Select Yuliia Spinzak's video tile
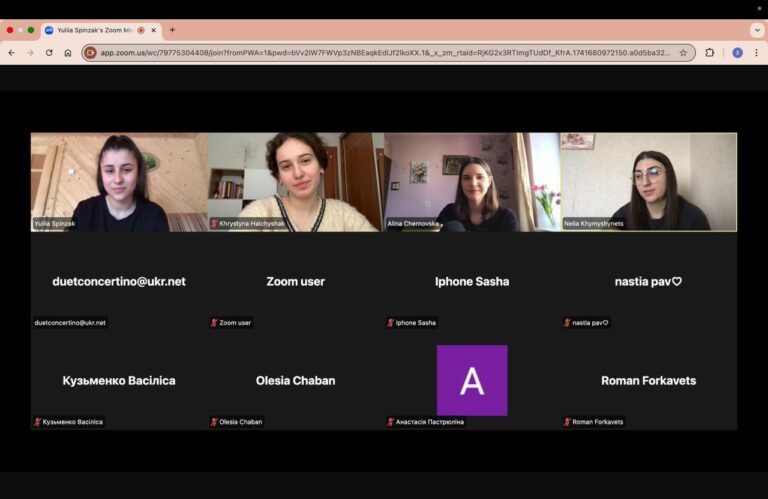The image size is (768, 499). (x=119, y=182)
